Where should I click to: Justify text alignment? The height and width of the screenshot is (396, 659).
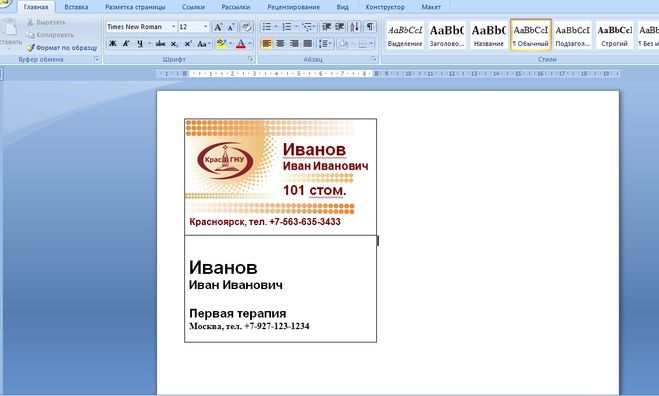click(308, 44)
